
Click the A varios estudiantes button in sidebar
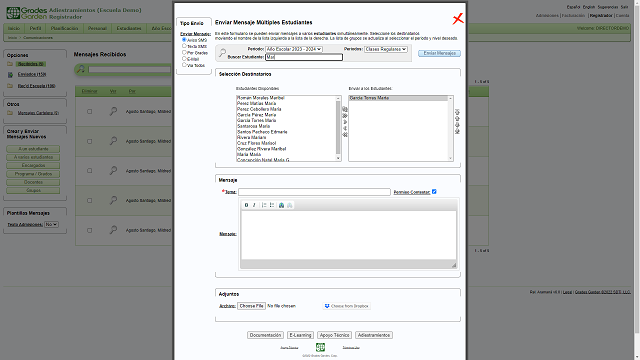point(33,157)
